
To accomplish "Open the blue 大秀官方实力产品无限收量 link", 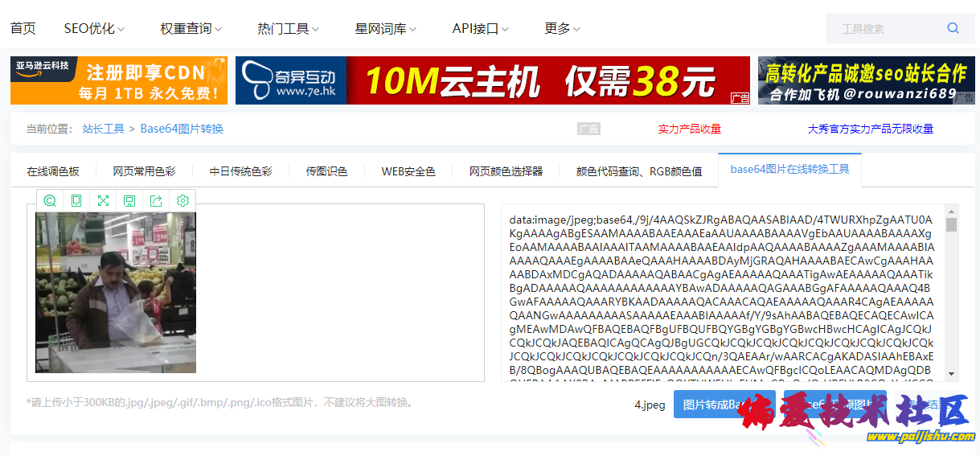I will click(x=871, y=129).
